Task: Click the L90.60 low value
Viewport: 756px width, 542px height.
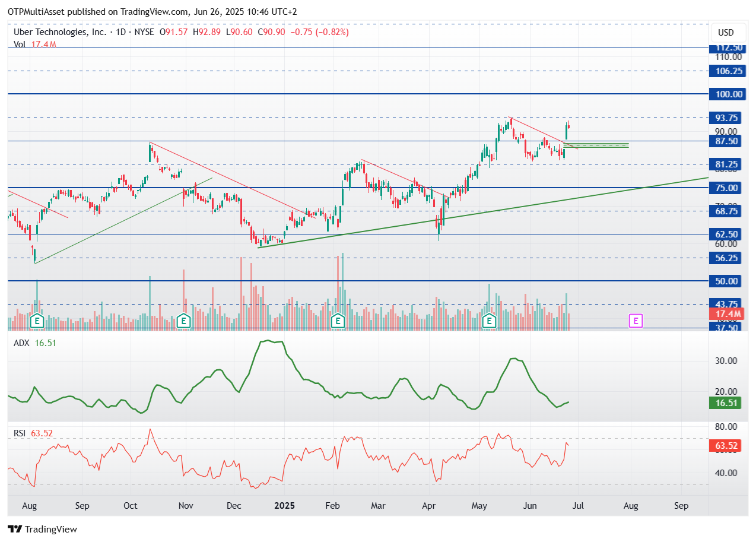Action: pos(239,32)
